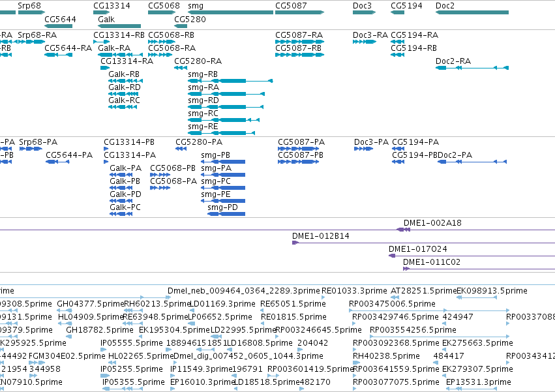Click the CG5644-RA transcript label
Screen dimensions: 555x392
(x=68, y=48)
